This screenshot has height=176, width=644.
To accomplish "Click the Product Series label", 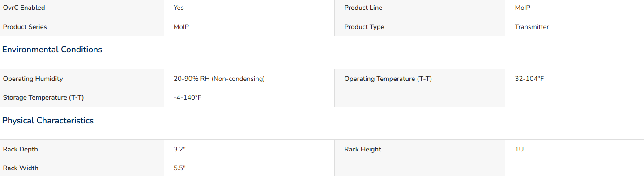I will [25, 27].
